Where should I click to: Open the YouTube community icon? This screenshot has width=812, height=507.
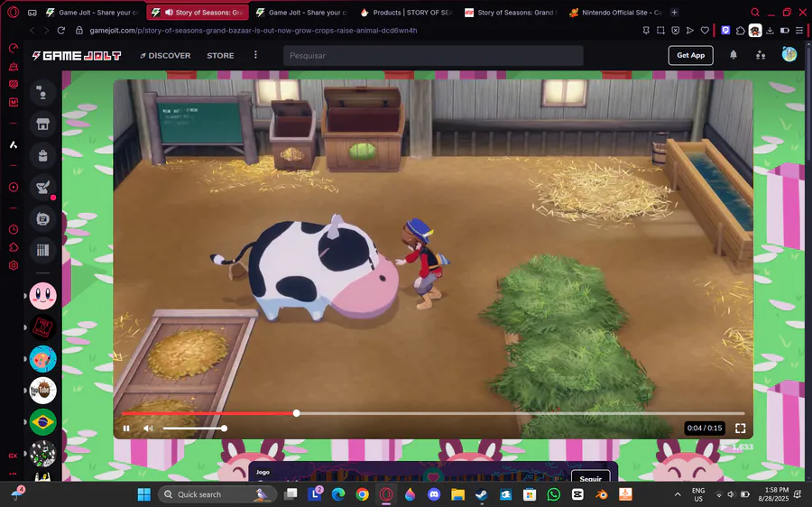pos(42,391)
